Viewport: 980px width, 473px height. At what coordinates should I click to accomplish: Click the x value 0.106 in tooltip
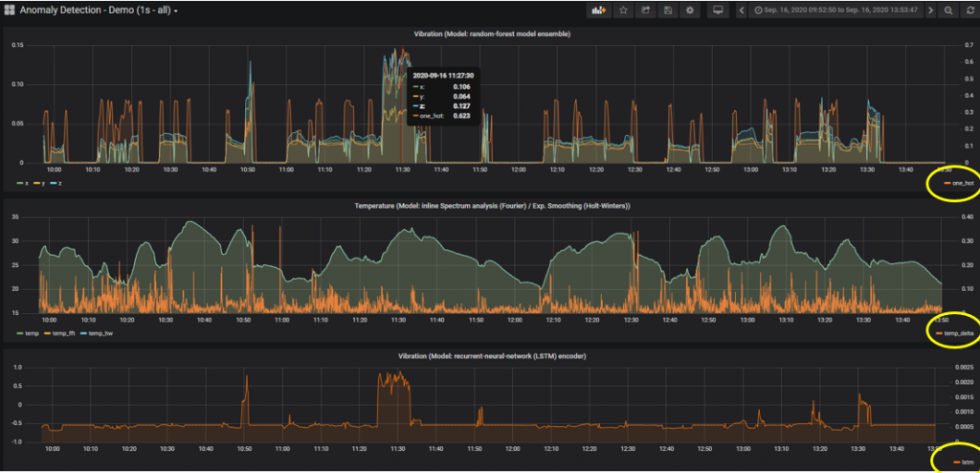click(x=462, y=87)
